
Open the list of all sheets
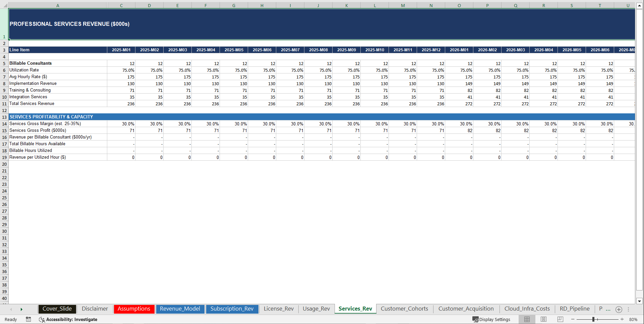(x=628, y=309)
